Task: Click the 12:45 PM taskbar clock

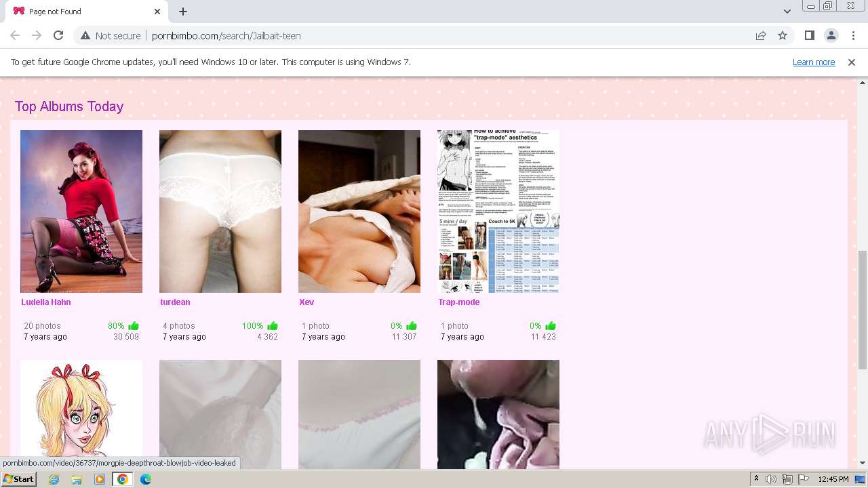Action: 833,479
